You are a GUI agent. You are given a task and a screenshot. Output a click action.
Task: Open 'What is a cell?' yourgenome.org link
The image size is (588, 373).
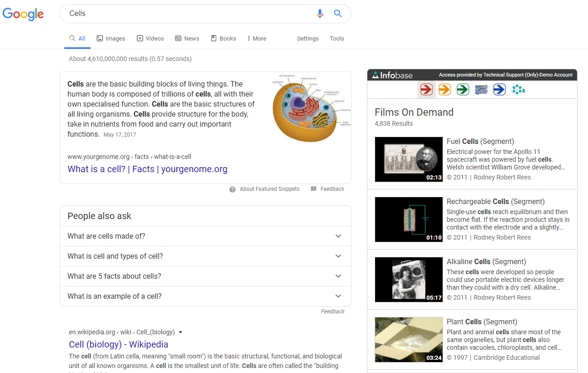pos(147,169)
